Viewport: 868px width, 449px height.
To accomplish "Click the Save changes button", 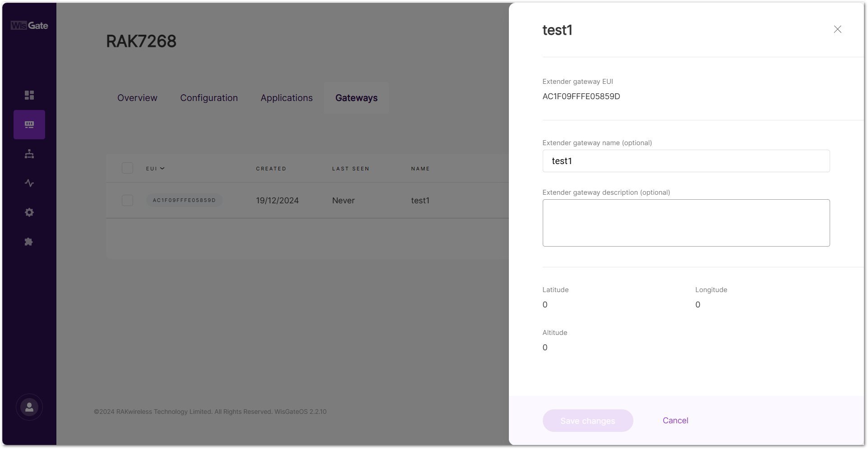I will pos(588,421).
